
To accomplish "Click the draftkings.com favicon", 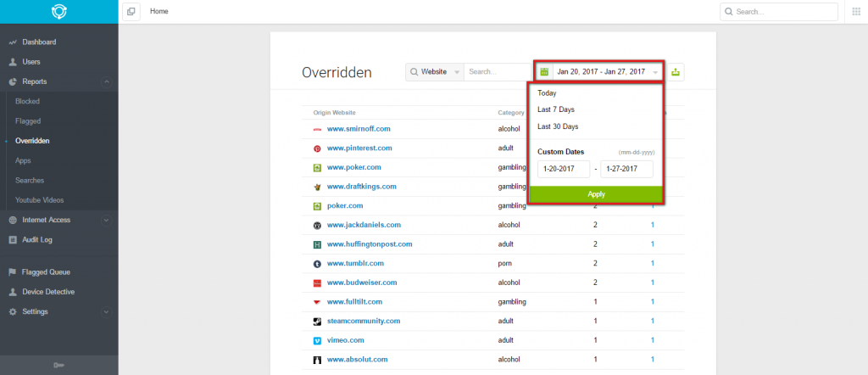I will click(x=317, y=187).
